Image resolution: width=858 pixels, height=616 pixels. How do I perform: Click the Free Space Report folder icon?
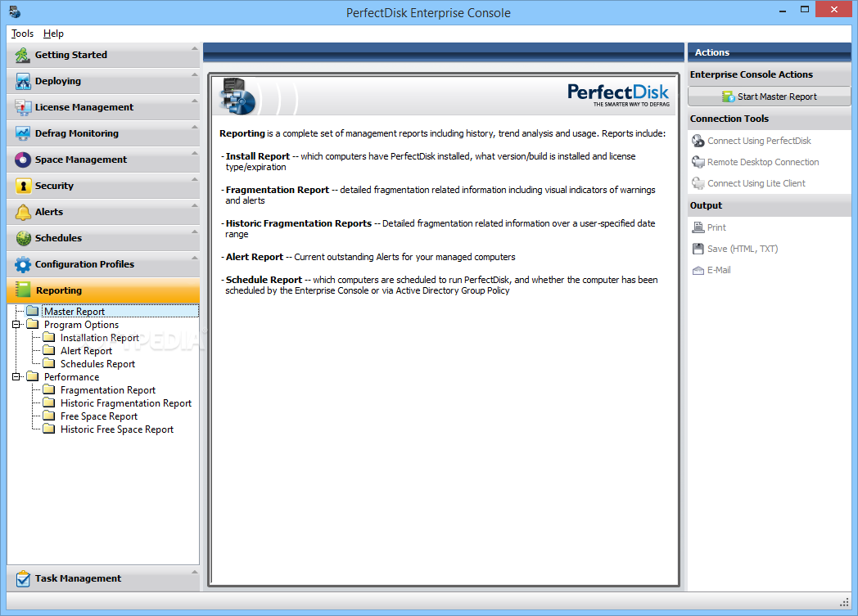click(x=49, y=416)
